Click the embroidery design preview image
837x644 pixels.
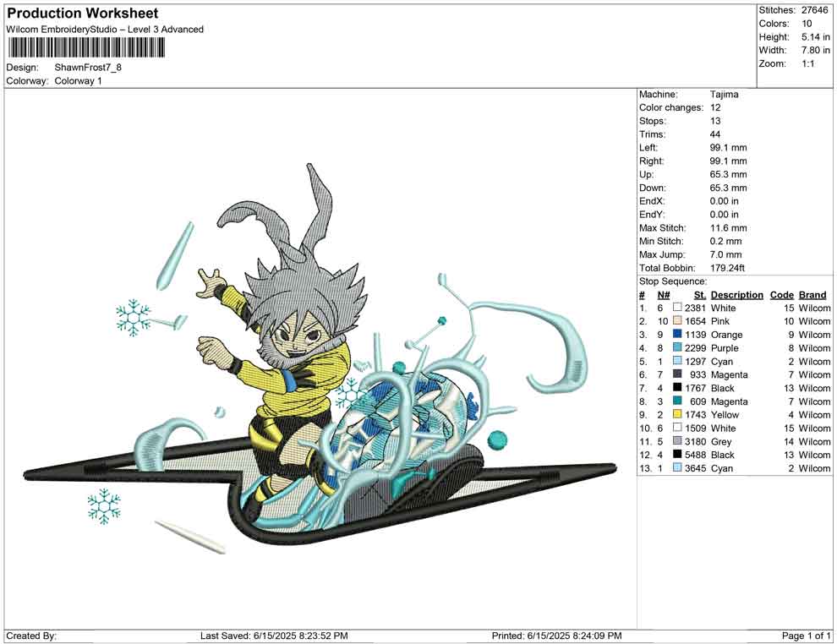pos(320,359)
